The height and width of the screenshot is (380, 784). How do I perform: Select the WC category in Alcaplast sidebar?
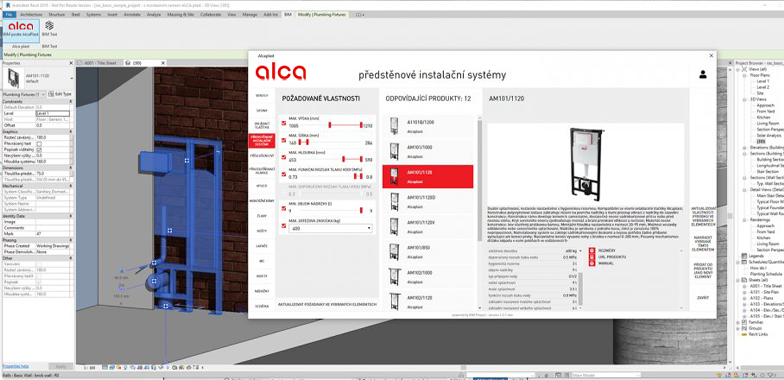[262, 261]
